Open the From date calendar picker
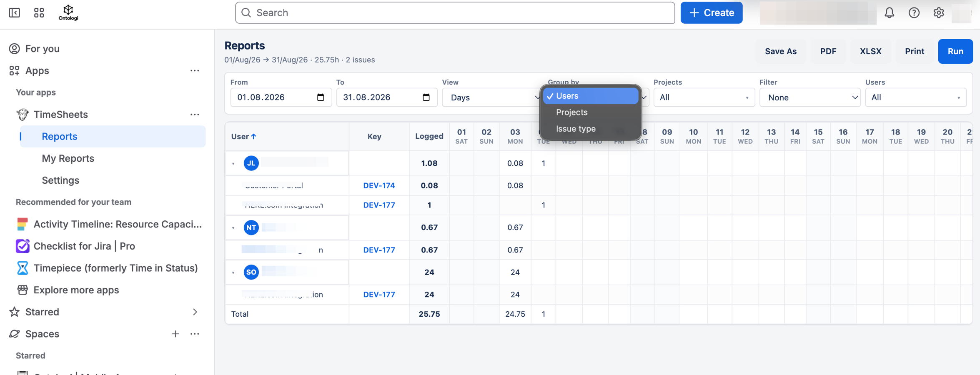This screenshot has height=375, width=980. coord(320,97)
